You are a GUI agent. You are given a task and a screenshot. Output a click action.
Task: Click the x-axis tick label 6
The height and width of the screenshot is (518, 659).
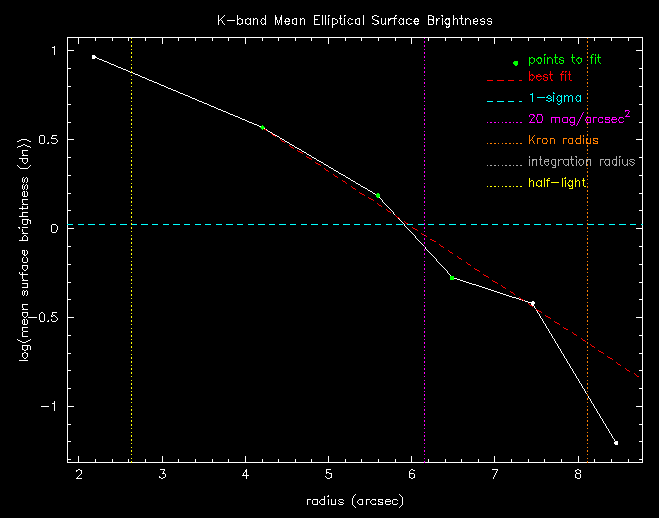click(411, 474)
